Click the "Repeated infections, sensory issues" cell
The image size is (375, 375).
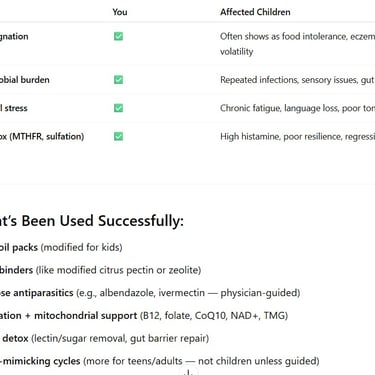pyautogui.click(x=297, y=80)
